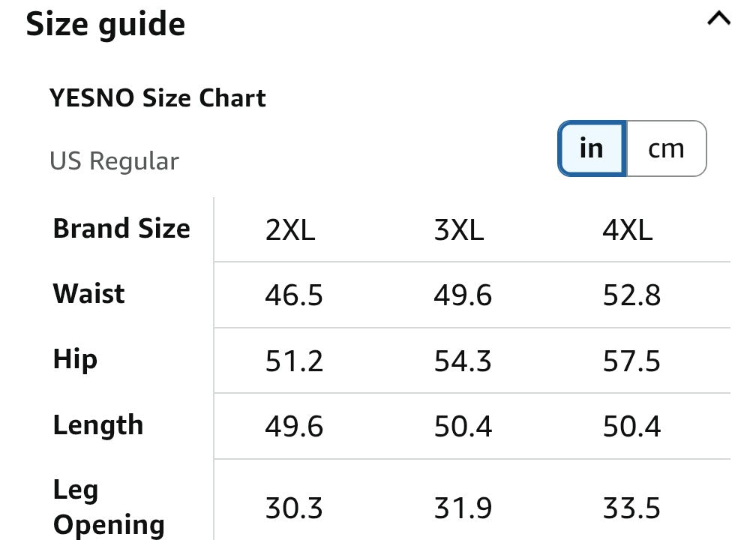Click the 3XL leg opening value 31.9
The height and width of the screenshot is (540, 756).
pyautogui.click(x=463, y=508)
